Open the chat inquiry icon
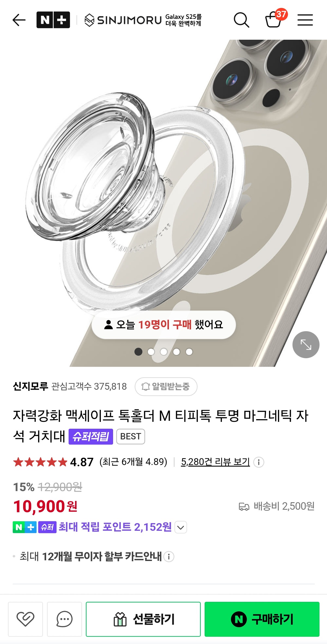This screenshot has width=327, height=644. click(64, 619)
